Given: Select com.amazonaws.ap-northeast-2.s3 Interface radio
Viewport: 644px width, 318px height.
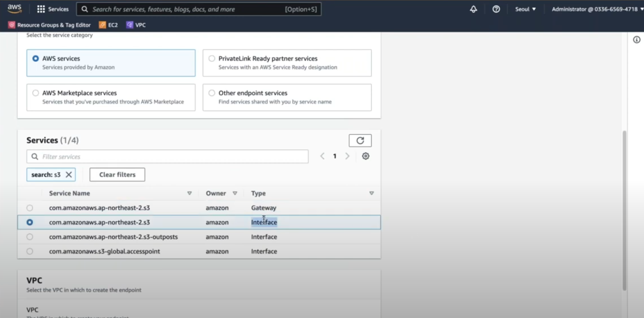Looking at the screenshot, I should [x=30, y=222].
